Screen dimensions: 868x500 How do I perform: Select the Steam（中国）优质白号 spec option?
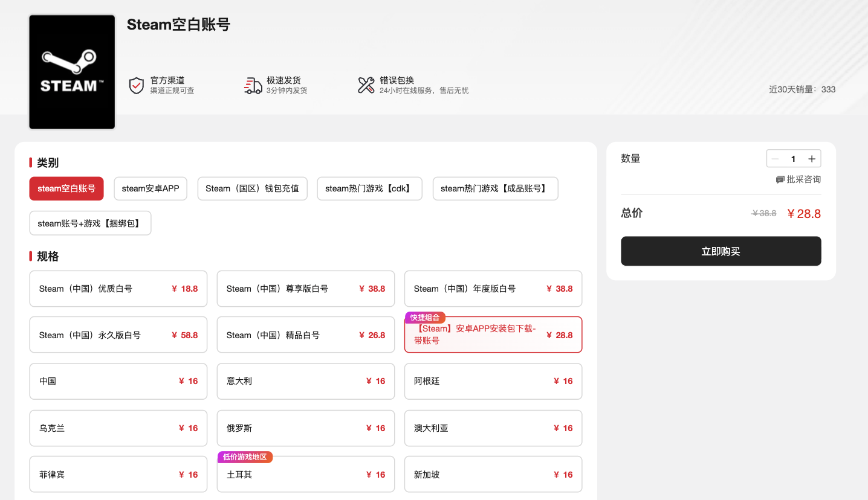pyautogui.click(x=118, y=289)
